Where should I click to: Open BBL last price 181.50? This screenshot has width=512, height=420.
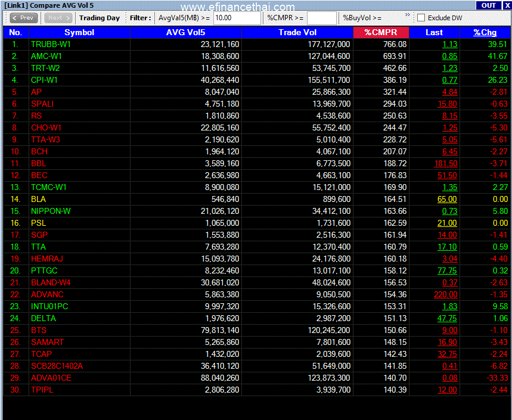click(446, 163)
